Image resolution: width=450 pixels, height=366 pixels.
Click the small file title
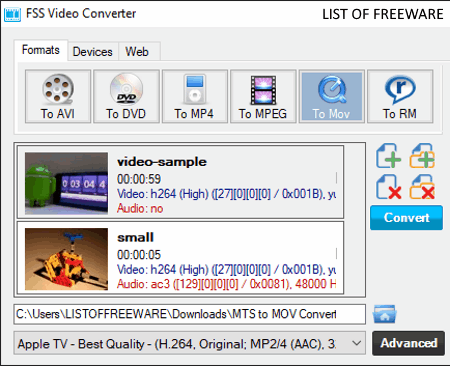pos(135,238)
